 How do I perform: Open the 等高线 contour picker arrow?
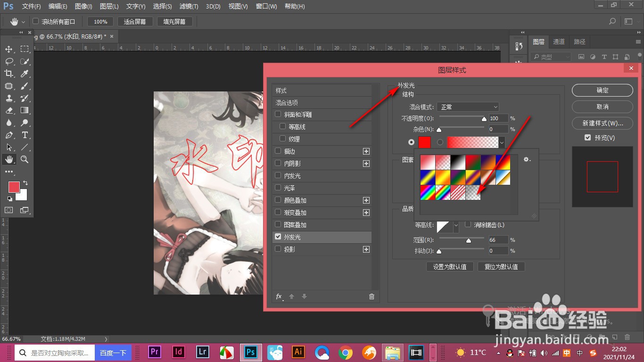coord(456,226)
